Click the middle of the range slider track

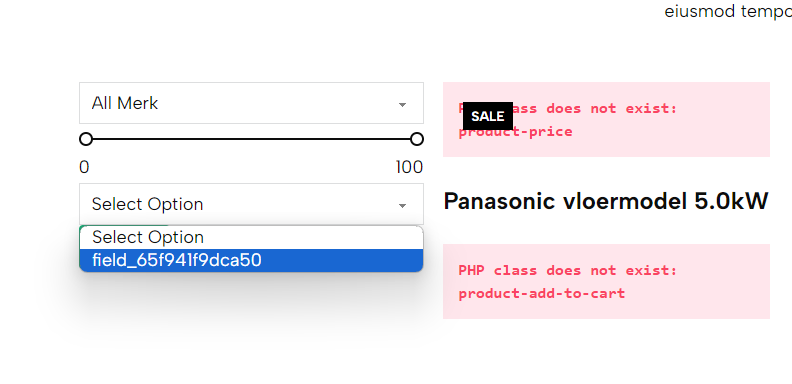[x=251, y=139]
